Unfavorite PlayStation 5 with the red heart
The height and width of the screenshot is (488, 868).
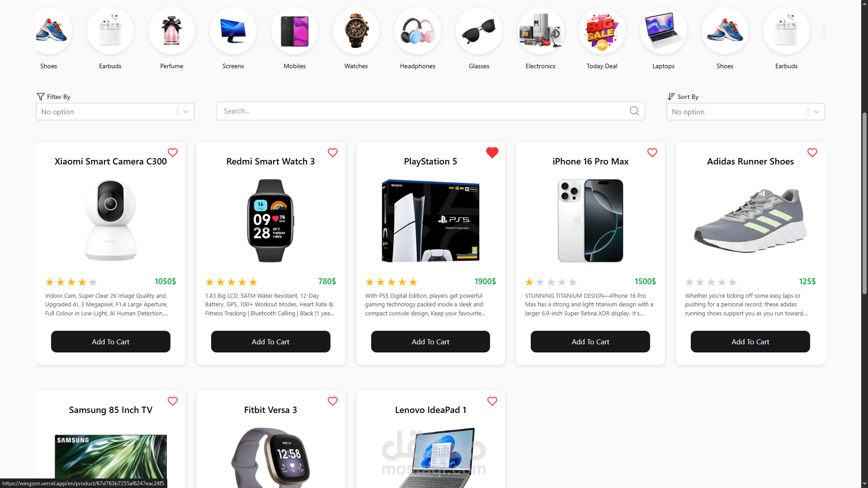click(x=492, y=153)
